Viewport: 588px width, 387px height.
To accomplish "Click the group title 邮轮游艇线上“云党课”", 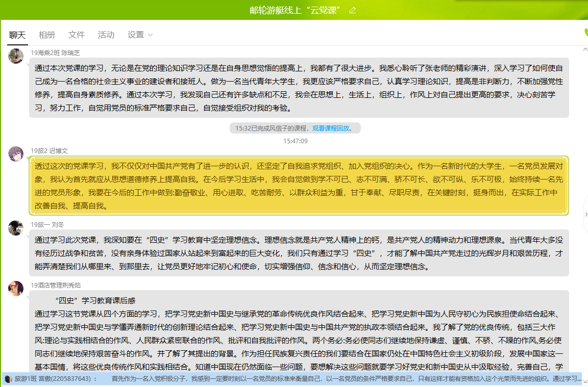I will [x=295, y=10].
